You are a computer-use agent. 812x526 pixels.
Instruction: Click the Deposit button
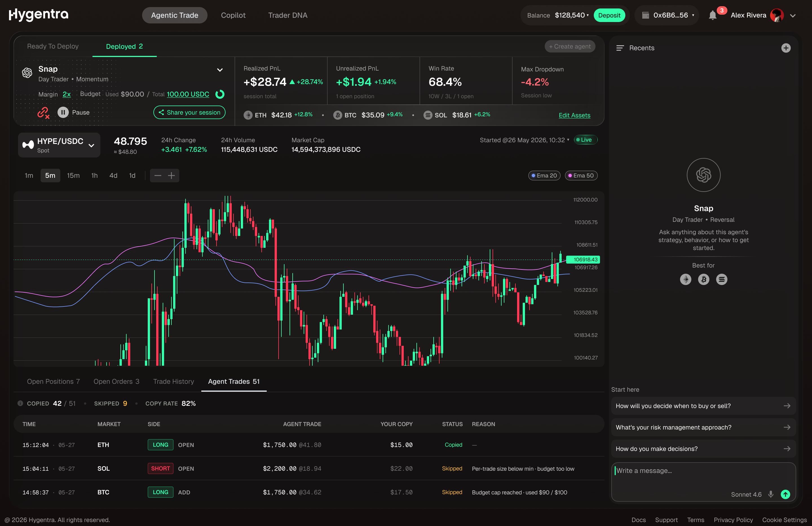[x=609, y=15]
